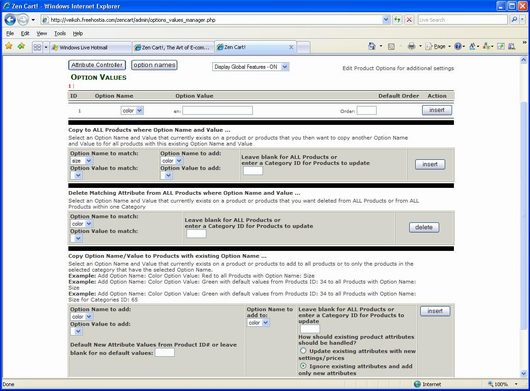The image size is (530, 391).
Task: Print the page with the printer icon
Action: click(411, 46)
